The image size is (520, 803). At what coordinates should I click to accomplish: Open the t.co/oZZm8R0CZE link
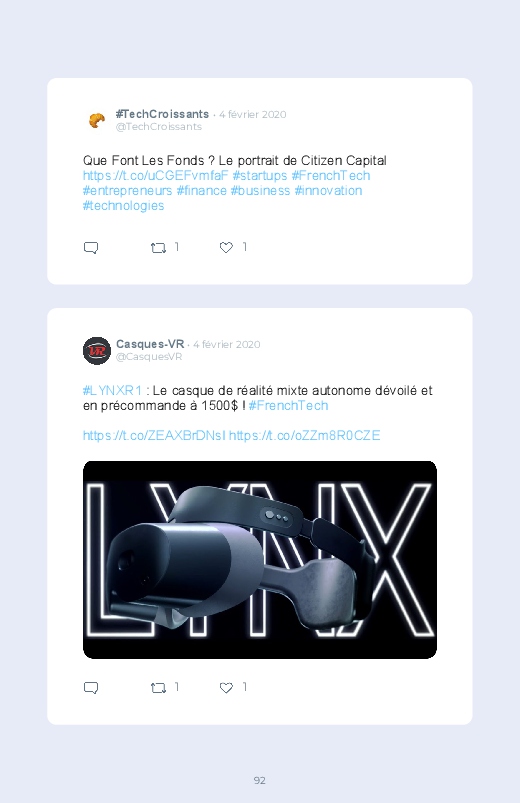click(304, 436)
